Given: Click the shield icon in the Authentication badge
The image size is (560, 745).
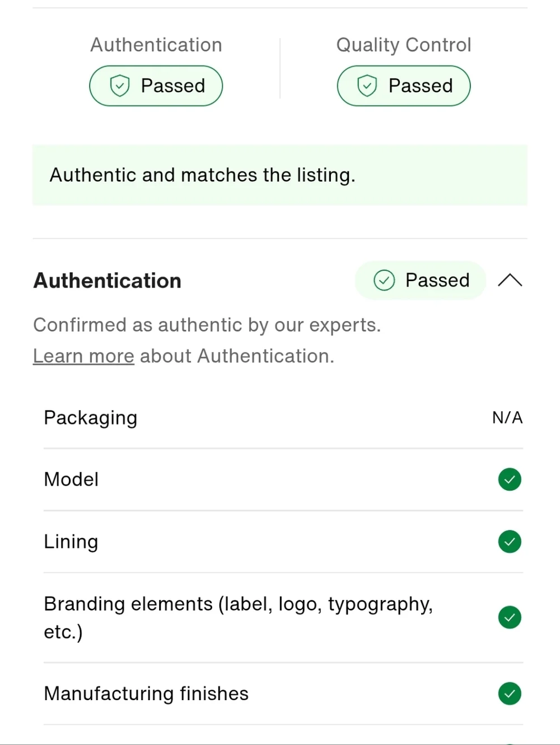Looking at the screenshot, I should (120, 86).
